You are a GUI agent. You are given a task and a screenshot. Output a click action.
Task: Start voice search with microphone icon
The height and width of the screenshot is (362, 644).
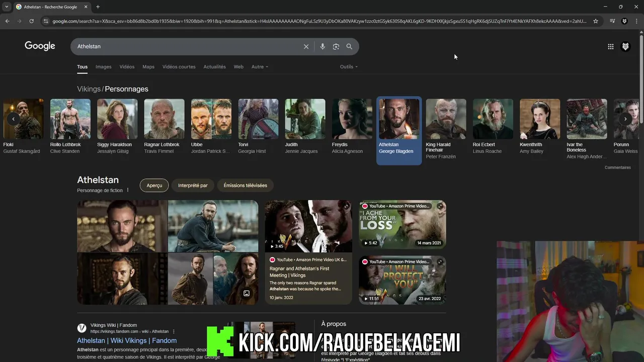coord(323,46)
